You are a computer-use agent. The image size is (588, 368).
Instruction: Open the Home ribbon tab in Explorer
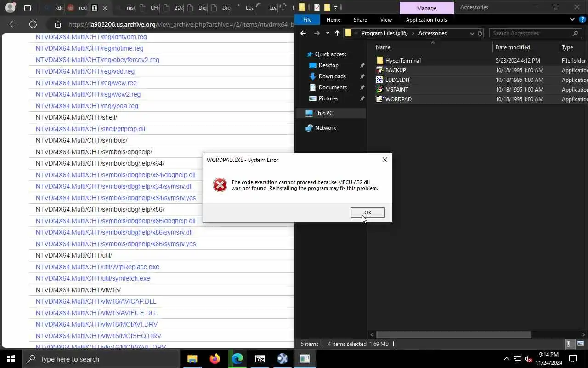(334, 20)
